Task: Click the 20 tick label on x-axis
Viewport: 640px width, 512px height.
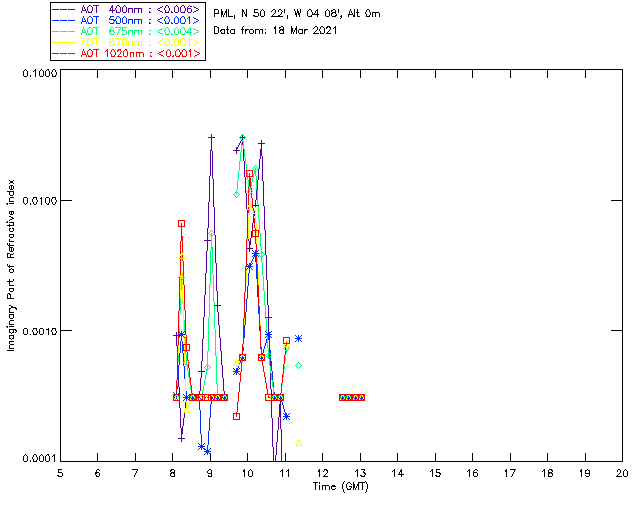Action: [621, 472]
